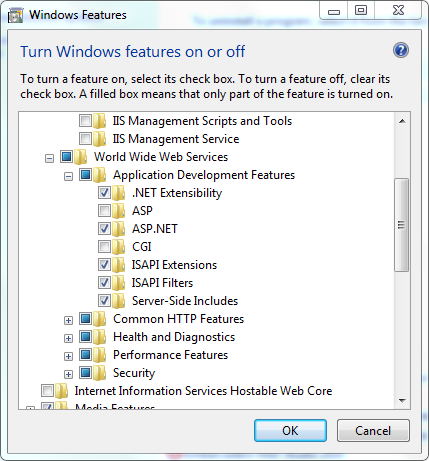Confirm changes with the OK button

click(290, 431)
